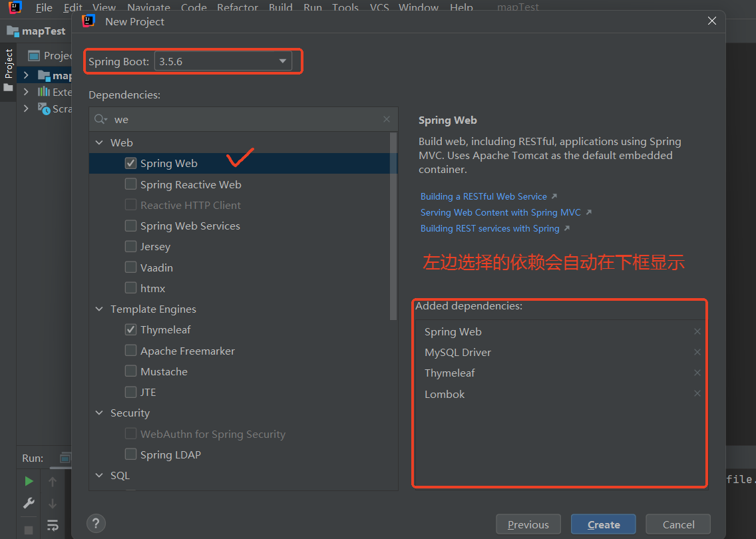Toggle soft-wrap icon in Run panel

click(53, 525)
